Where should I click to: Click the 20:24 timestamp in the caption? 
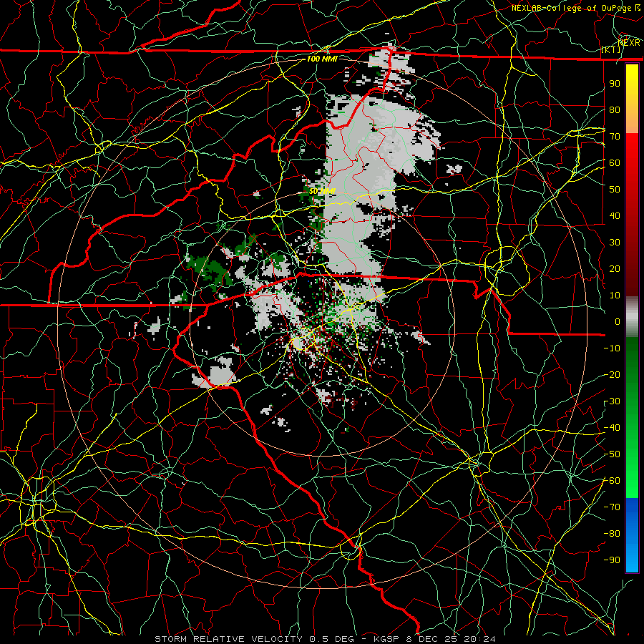[479, 639]
